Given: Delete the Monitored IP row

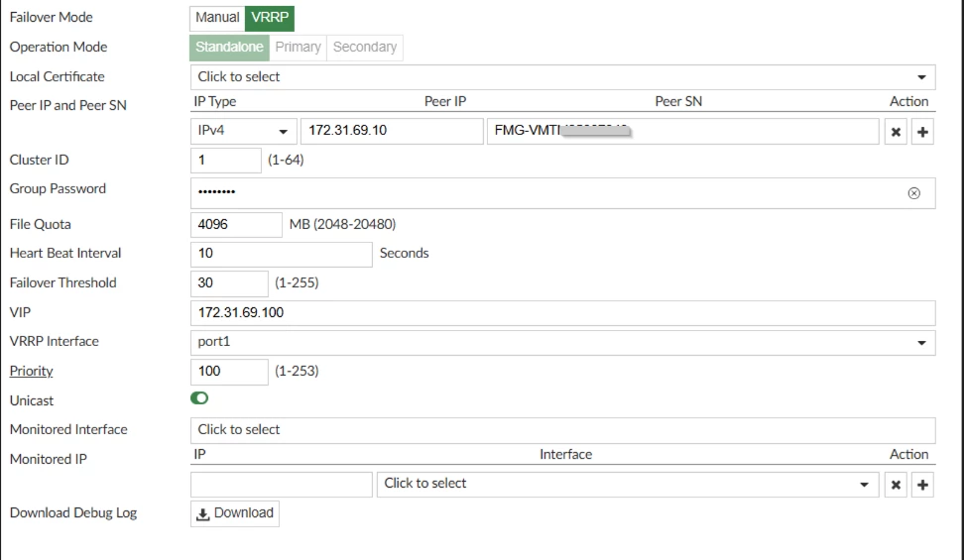Looking at the screenshot, I should [896, 485].
